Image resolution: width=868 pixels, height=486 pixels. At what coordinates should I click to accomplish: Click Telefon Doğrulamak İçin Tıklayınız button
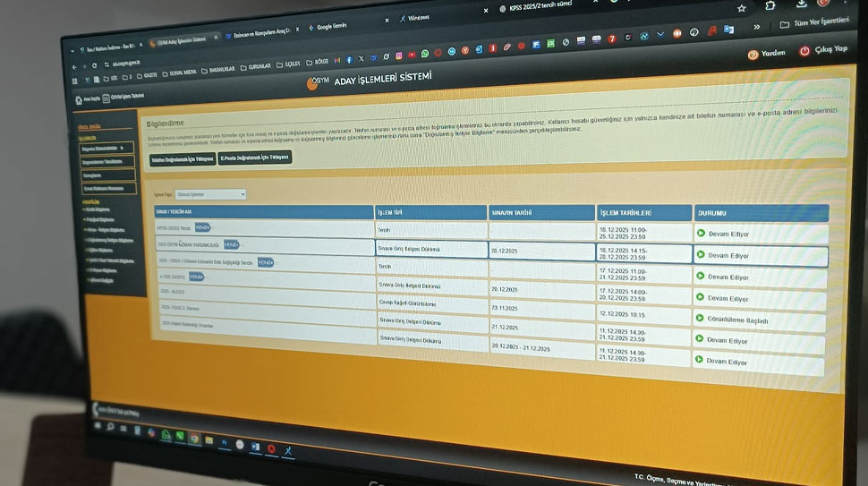click(182, 158)
